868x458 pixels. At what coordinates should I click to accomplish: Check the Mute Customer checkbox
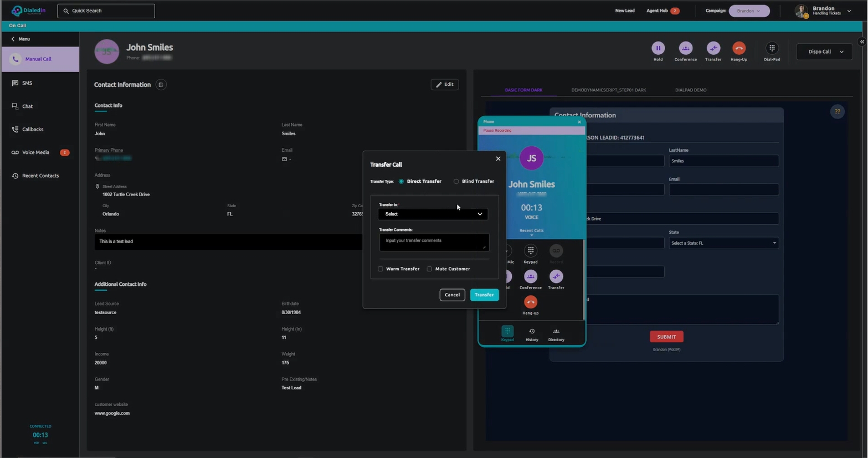point(429,269)
